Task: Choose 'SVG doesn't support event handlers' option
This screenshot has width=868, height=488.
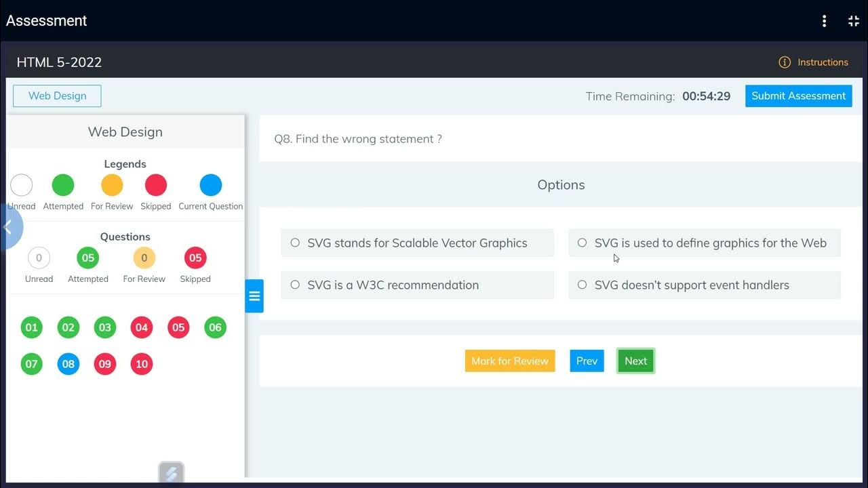Action: 582,285
